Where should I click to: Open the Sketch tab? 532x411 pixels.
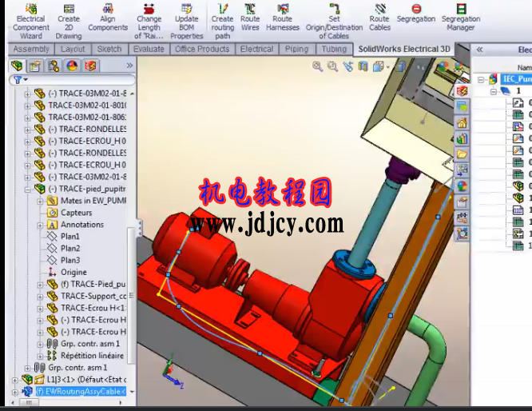point(109,50)
